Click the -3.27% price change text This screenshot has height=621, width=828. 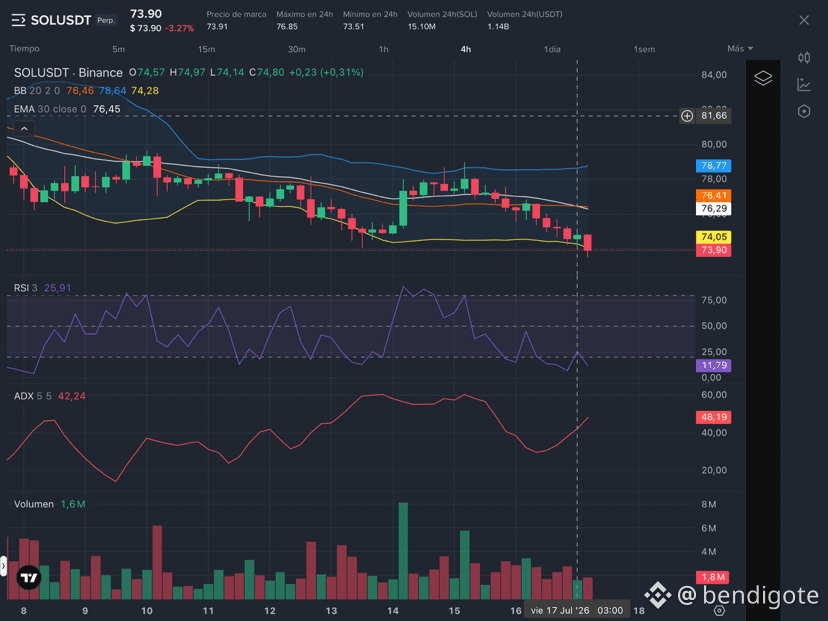coord(180,29)
